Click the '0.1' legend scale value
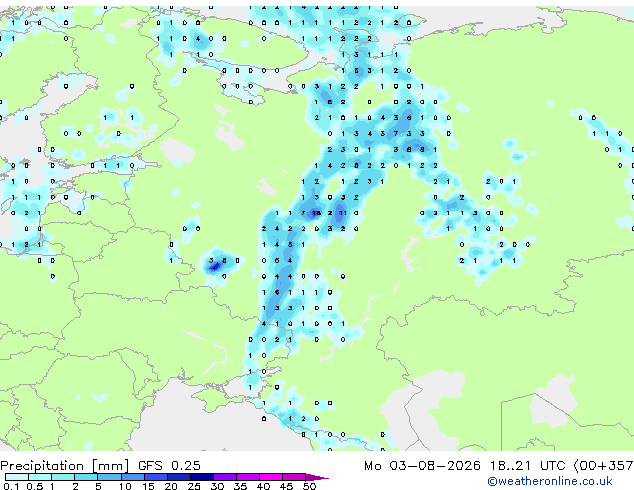 coord(11,486)
